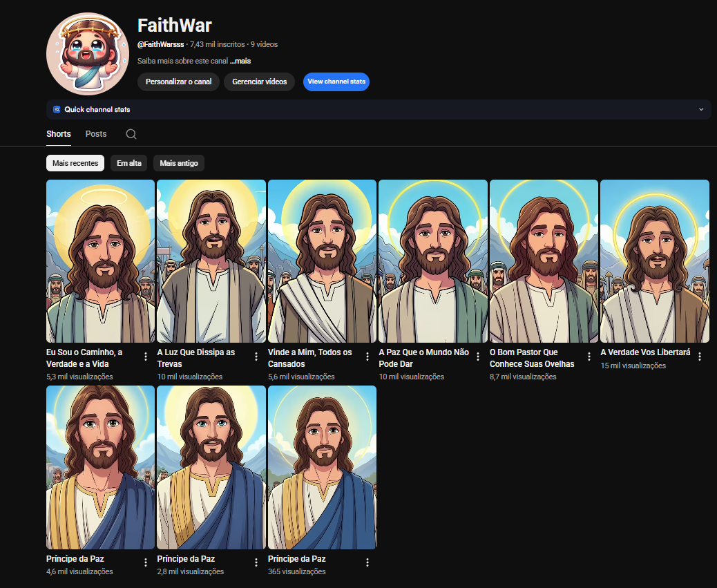Open A Verdade Vos Libertará thumbnail

pyautogui.click(x=655, y=261)
